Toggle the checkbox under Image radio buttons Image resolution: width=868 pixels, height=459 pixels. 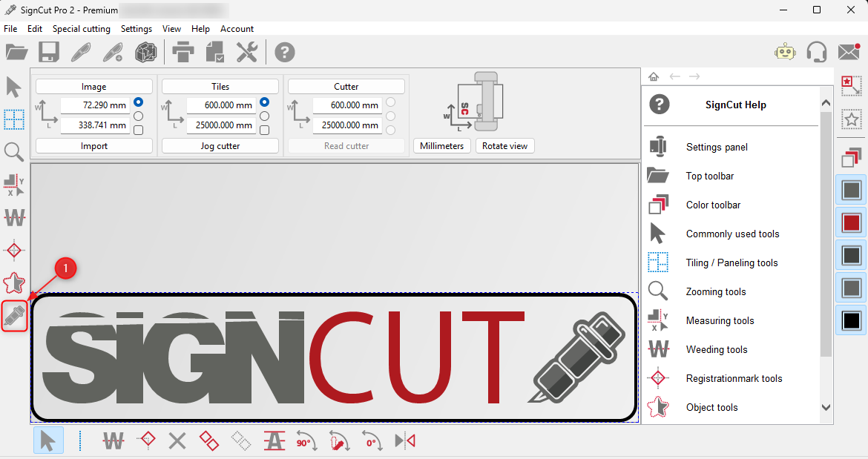point(139,130)
